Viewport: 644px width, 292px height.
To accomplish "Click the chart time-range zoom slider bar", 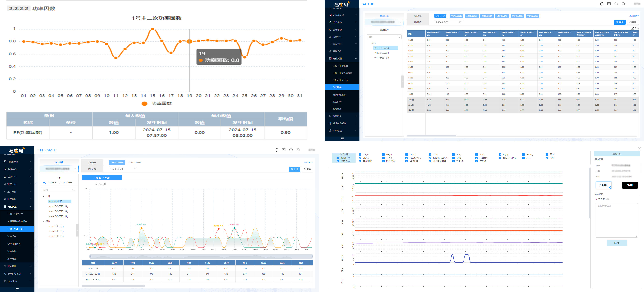I will pyautogui.click(x=201, y=256).
